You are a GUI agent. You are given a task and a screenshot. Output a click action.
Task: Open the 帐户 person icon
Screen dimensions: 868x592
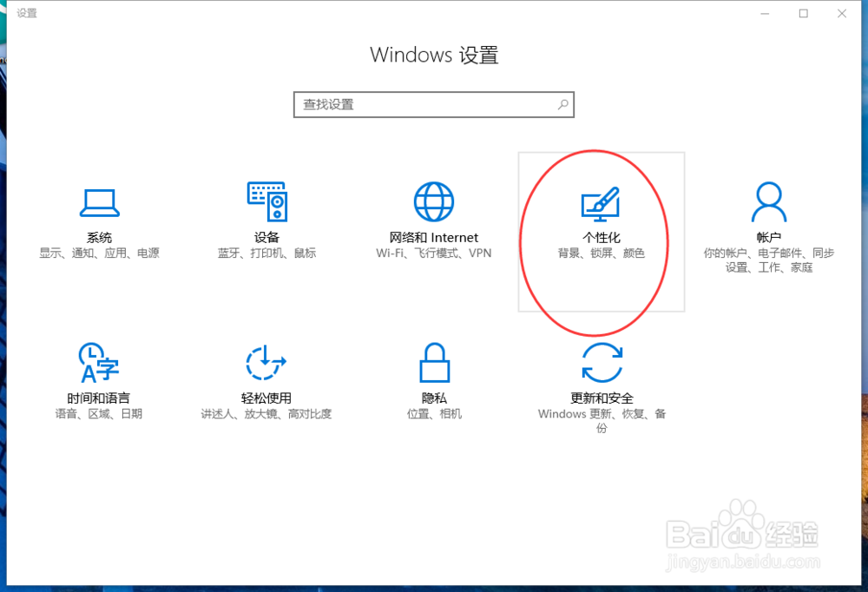pyautogui.click(x=769, y=201)
